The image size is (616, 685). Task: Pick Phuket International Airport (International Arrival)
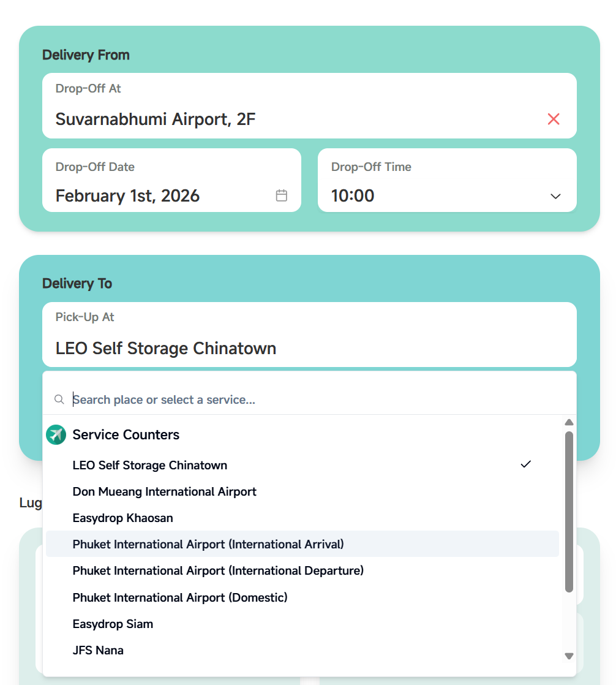[208, 544]
